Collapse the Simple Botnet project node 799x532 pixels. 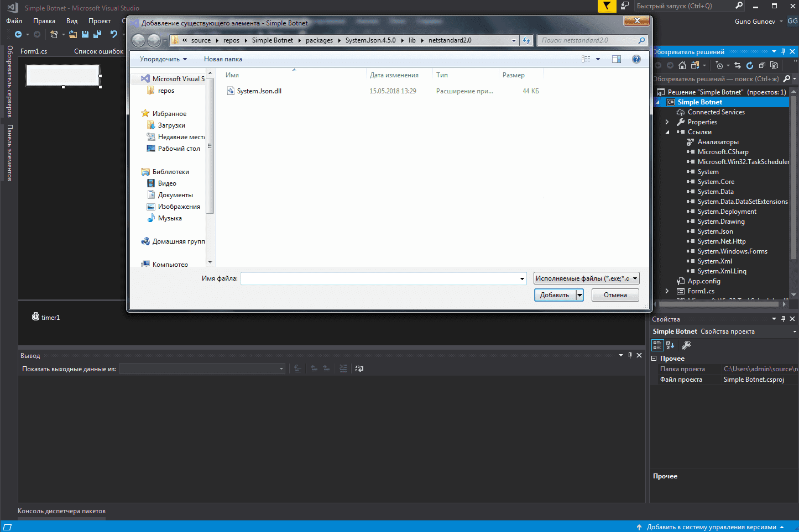[658, 102]
